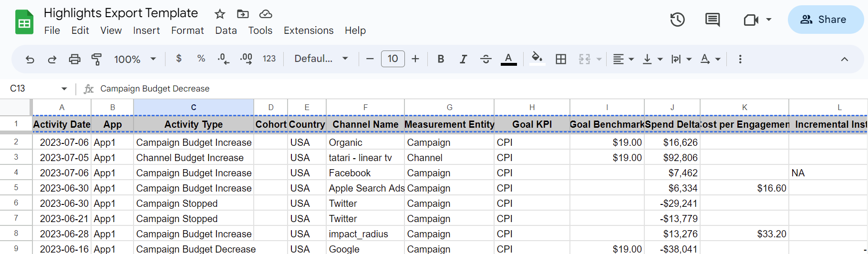Open the Data menu
868x254 pixels.
point(226,30)
